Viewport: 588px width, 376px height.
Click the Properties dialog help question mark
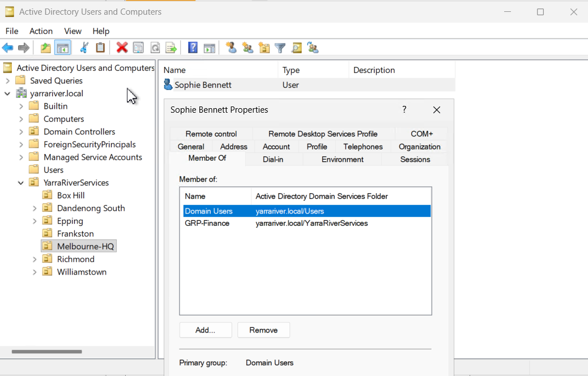pos(404,109)
